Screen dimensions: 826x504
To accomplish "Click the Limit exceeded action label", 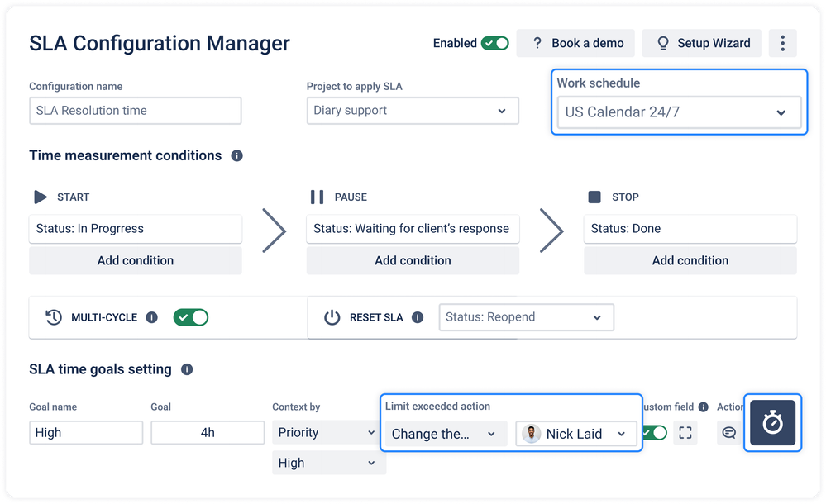I will pos(437,406).
